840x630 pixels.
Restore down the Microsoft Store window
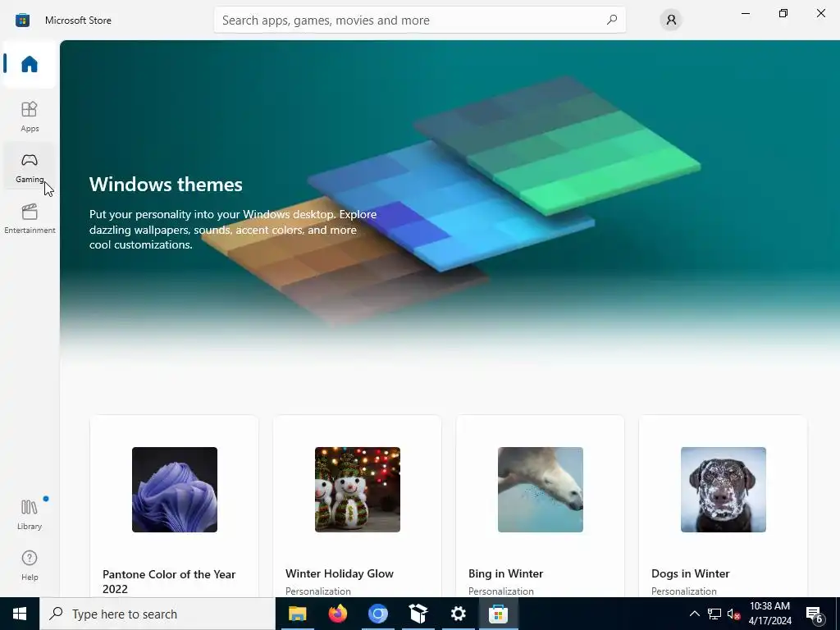coord(783,13)
